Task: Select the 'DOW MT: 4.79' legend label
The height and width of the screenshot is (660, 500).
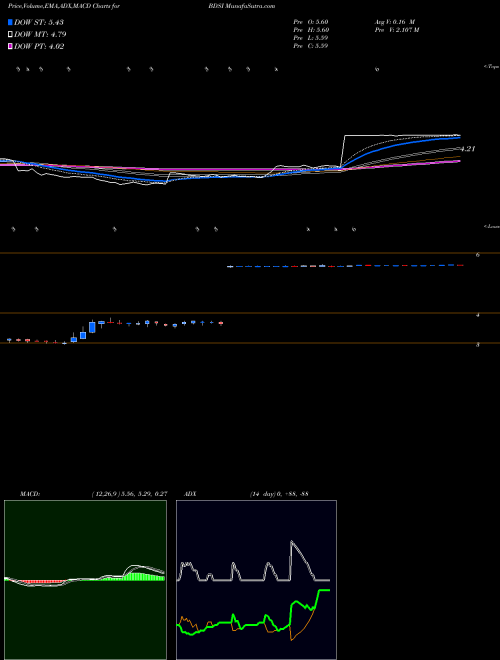Action: (x=40, y=35)
